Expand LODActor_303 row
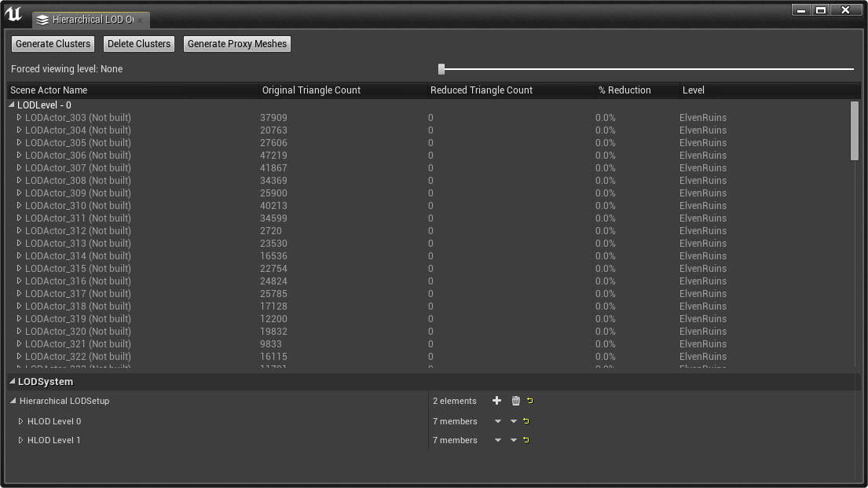 point(20,117)
